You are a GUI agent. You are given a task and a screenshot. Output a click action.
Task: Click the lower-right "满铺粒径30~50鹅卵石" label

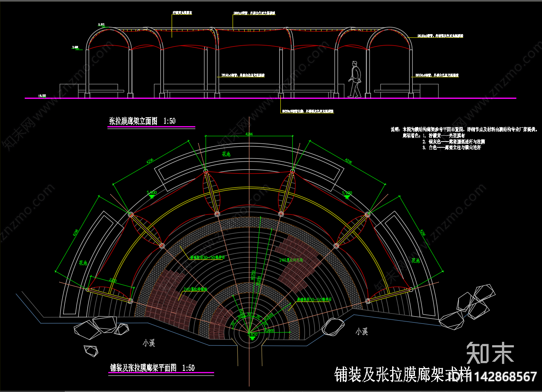pyautogui.click(x=314, y=299)
